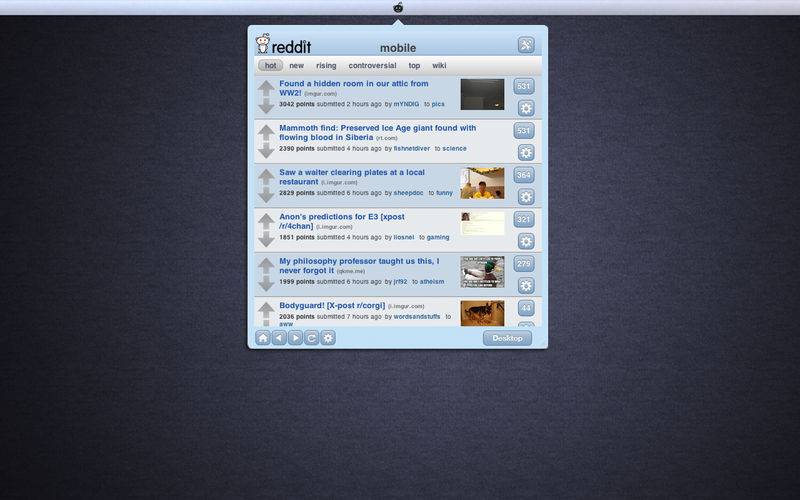Downvote the hidden attic room post
800x500 pixels.
(266, 106)
